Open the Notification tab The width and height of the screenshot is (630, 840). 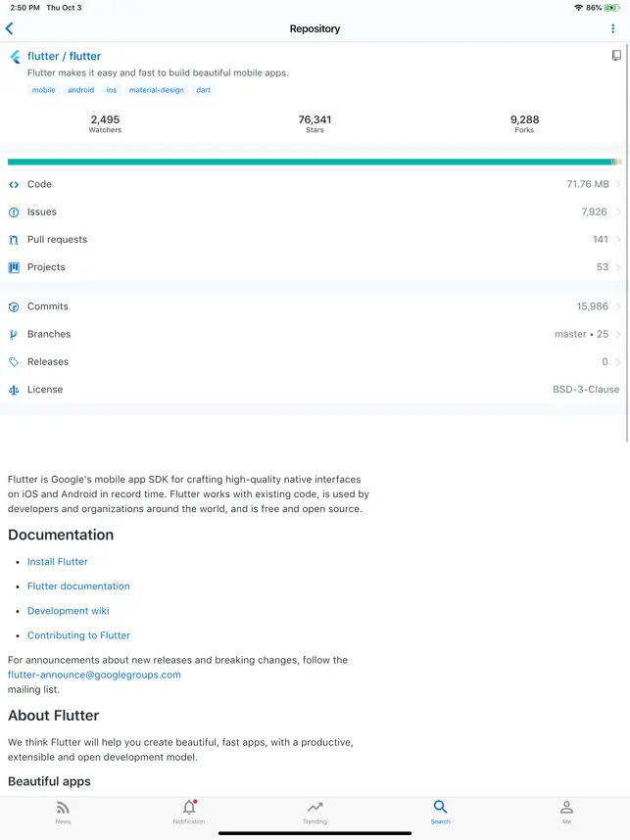[x=189, y=812]
